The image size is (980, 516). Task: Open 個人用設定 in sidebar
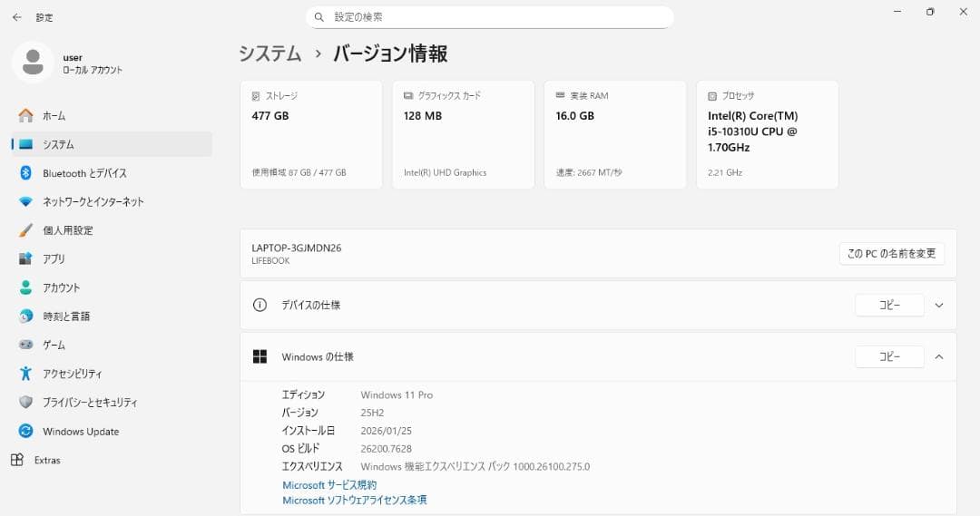pyautogui.click(x=112, y=230)
